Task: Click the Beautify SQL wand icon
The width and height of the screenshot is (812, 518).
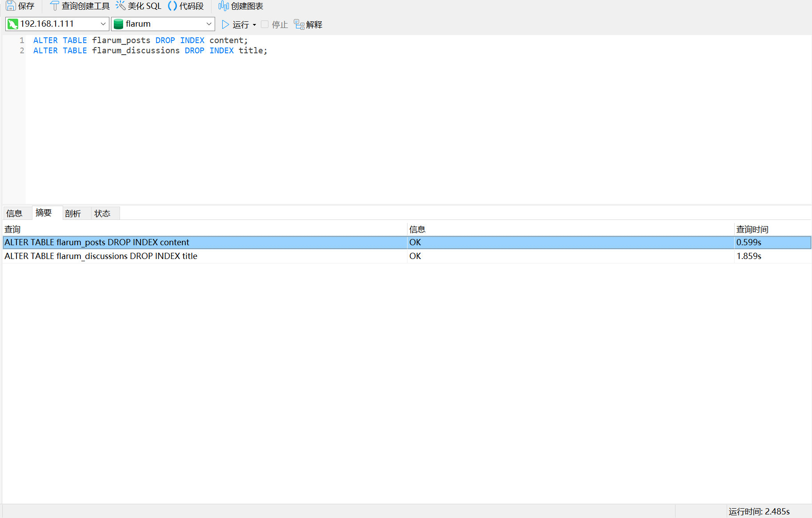Action: (x=120, y=6)
